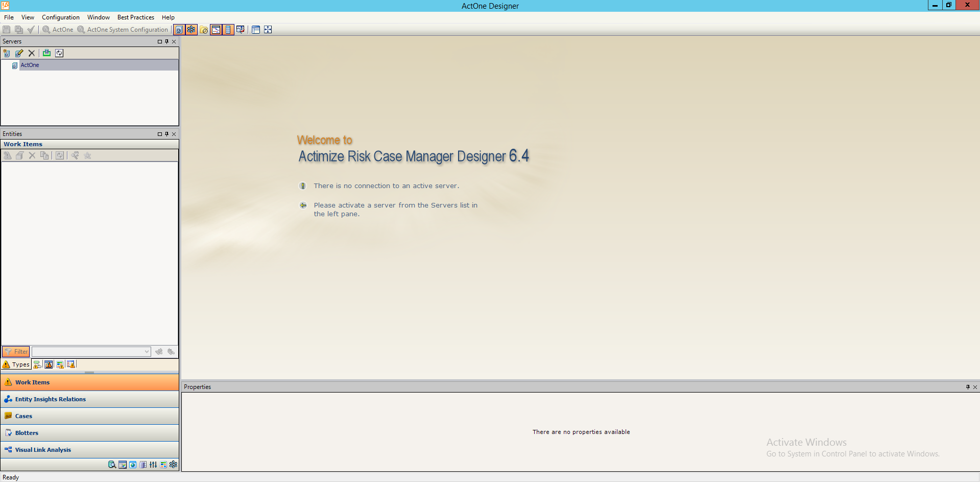Open the Entity Insights Relations section
Image resolution: width=980 pixels, height=482 pixels.
(90, 399)
